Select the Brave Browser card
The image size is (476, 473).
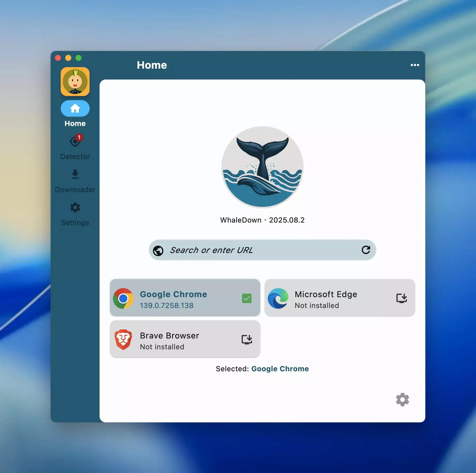(185, 339)
